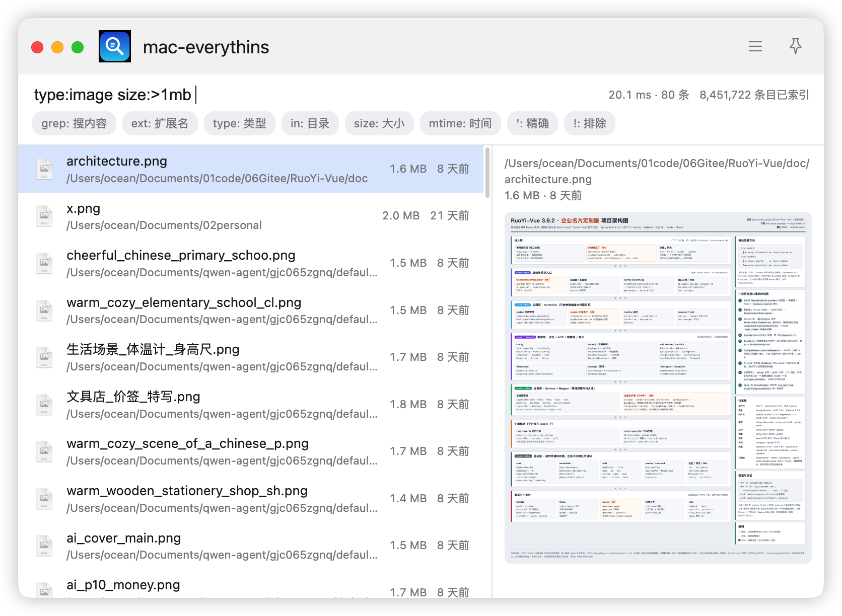
Task: Click the file icon for x.png
Action: click(44, 216)
